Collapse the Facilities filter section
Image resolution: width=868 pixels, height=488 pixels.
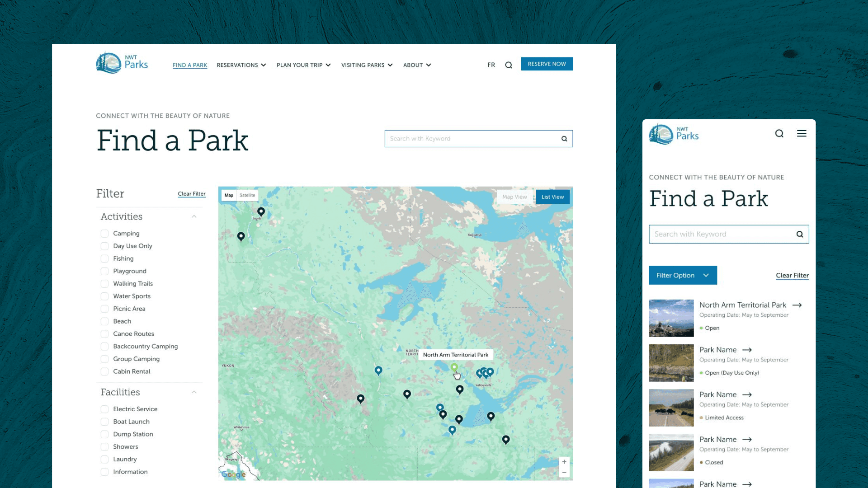tap(194, 392)
